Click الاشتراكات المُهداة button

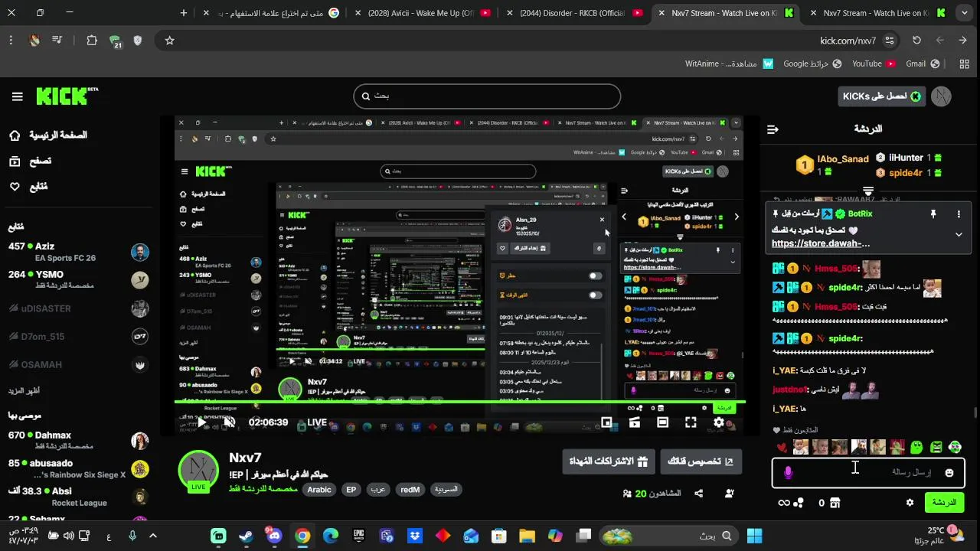click(608, 461)
